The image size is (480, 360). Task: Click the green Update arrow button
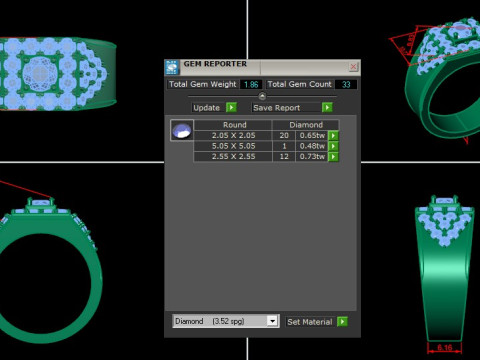tap(231, 107)
